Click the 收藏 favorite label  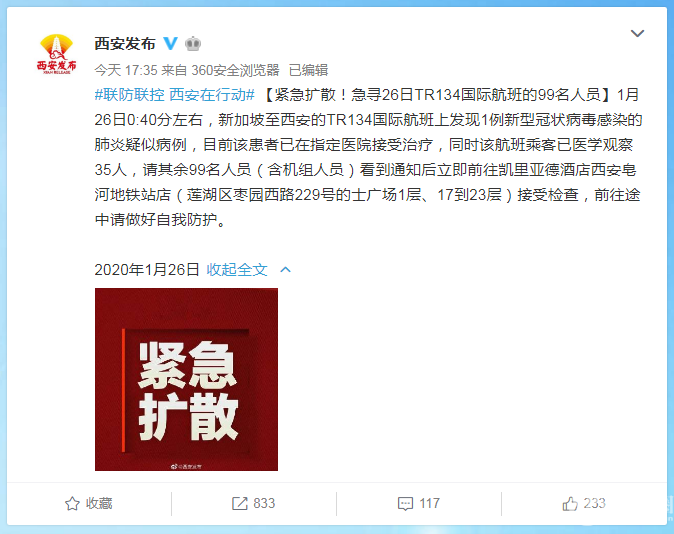[x=99, y=503]
